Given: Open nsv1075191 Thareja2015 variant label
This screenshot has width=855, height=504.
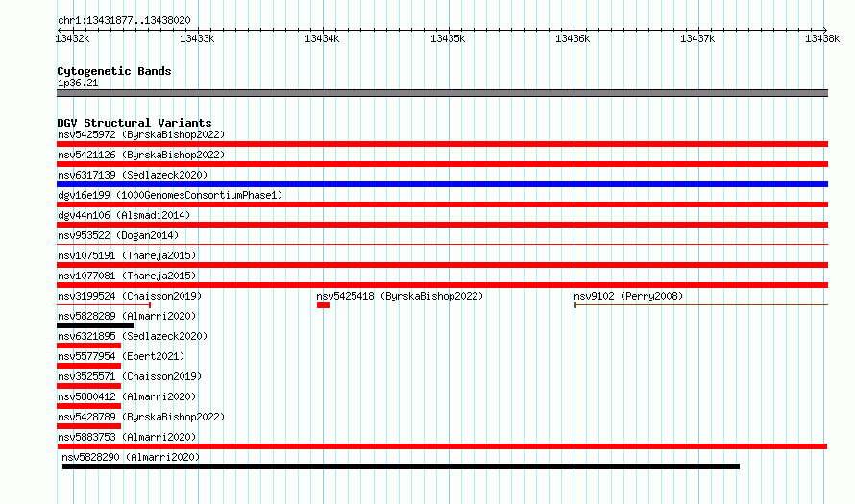Looking at the screenshot, I should (x=127, y=255).
